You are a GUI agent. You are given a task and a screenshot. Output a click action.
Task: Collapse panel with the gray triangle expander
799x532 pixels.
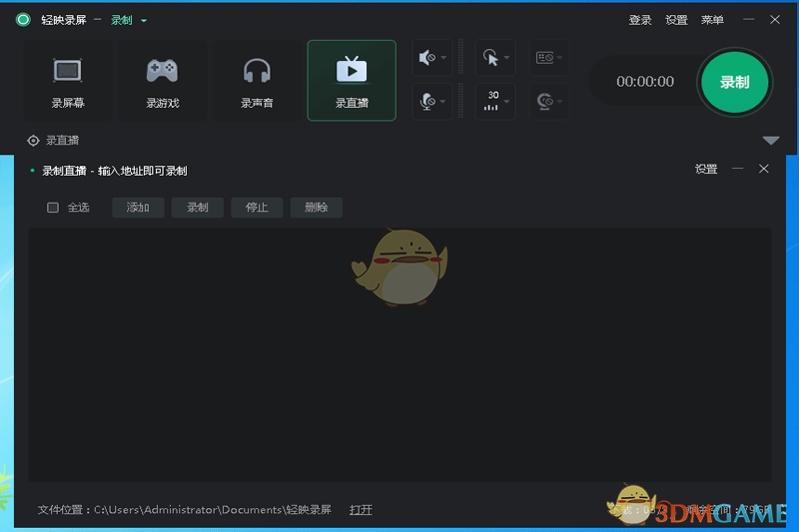pyautogui.click(x=770, y=141)
